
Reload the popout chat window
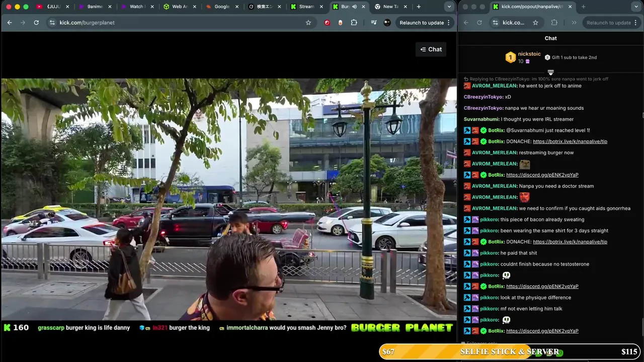[x=479, y=23]
